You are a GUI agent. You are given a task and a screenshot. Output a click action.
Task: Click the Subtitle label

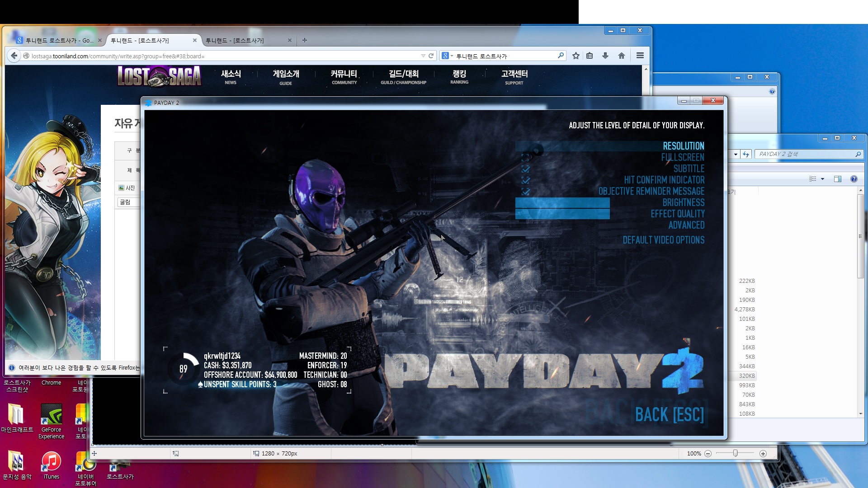click(x=689, y=169)
